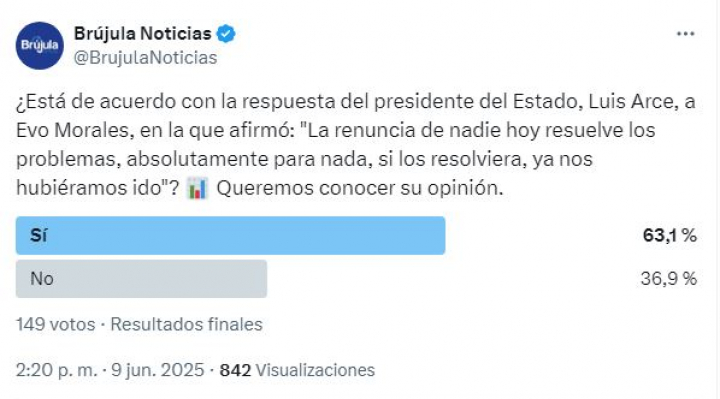Image resolution: width=720 pixels, height=399 pixels.
Task: View the 842 Visualizaciones analytics
Action: coord(297,370)
